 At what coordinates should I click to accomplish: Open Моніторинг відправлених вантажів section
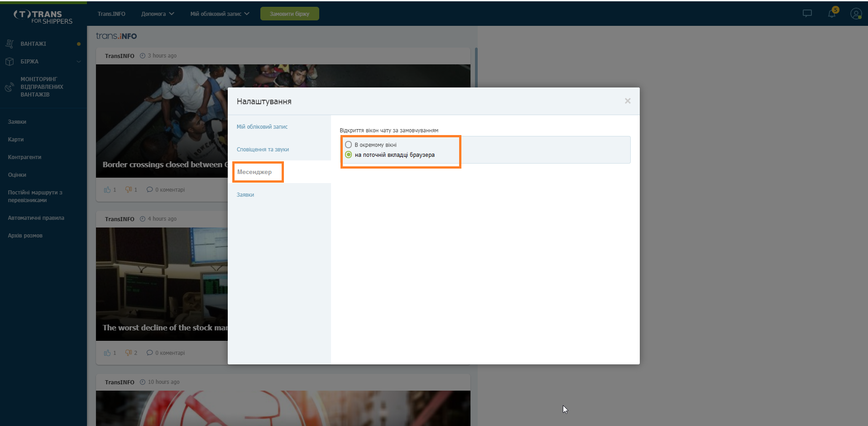point(42,87)
